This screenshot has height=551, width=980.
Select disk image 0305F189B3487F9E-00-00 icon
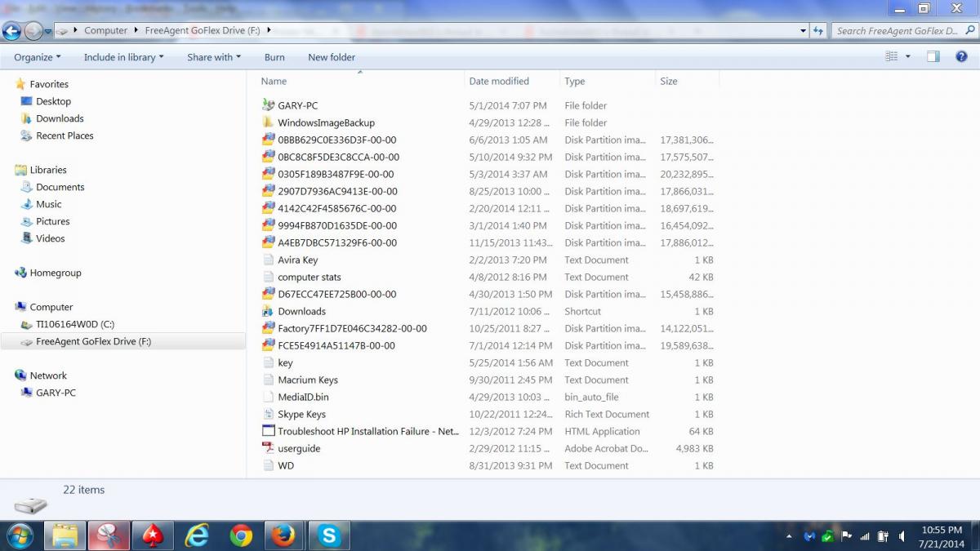268,174
